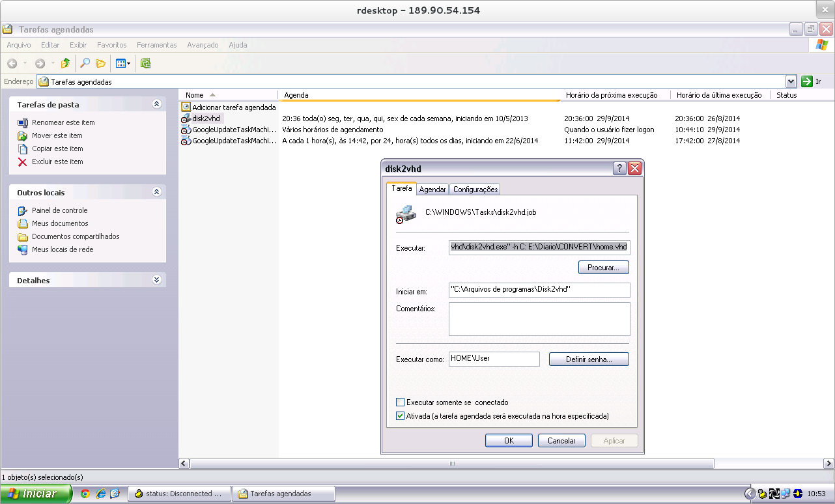Click the Up folder toolbar icon

click(65, 63)
